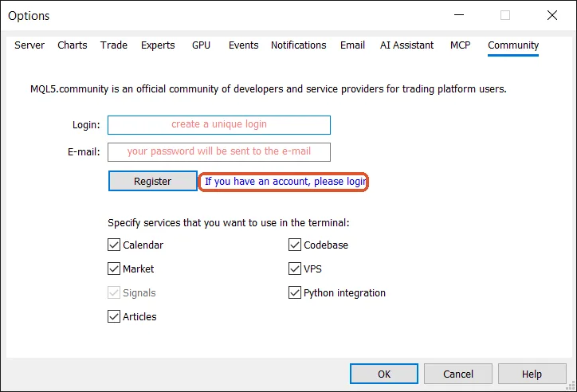The width and height of the screenshot is (577, 392).
Task: Go to the Experts tab
Action: point(158,45)
